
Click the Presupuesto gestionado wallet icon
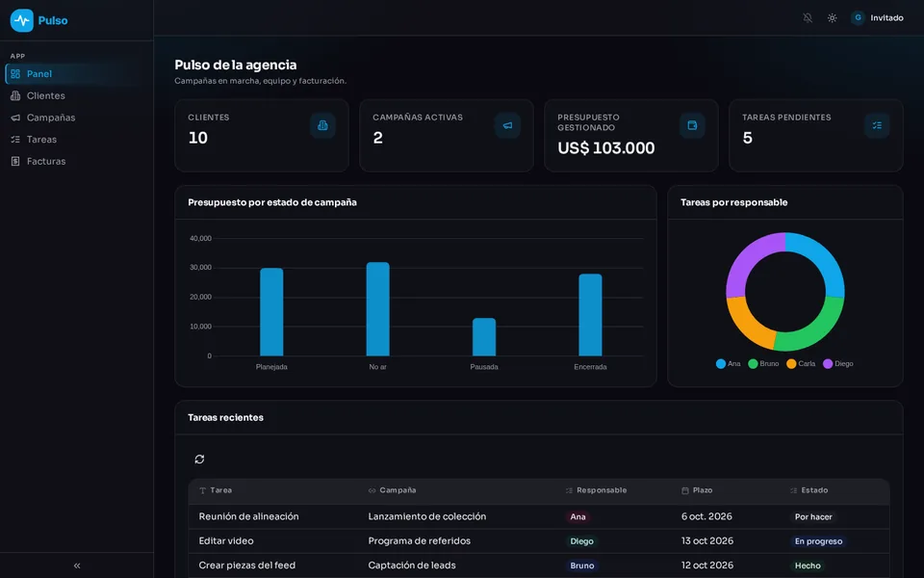pos(692,125)
